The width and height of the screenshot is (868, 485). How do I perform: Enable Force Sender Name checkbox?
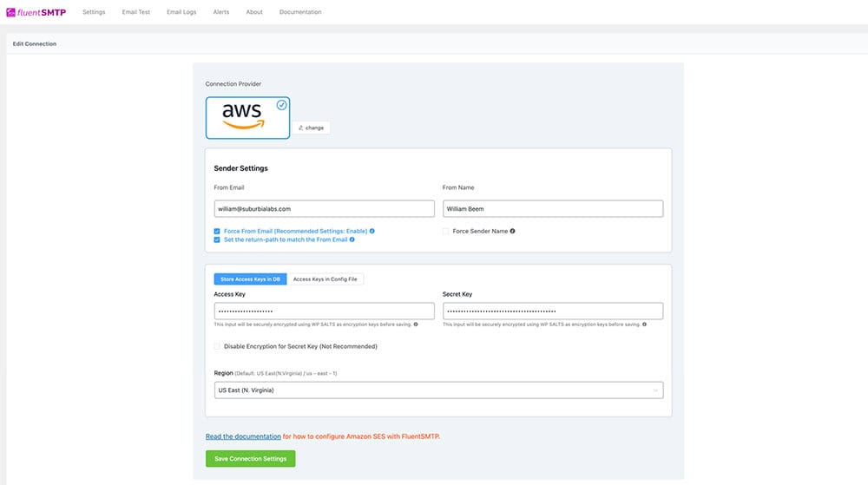point(445,231)
